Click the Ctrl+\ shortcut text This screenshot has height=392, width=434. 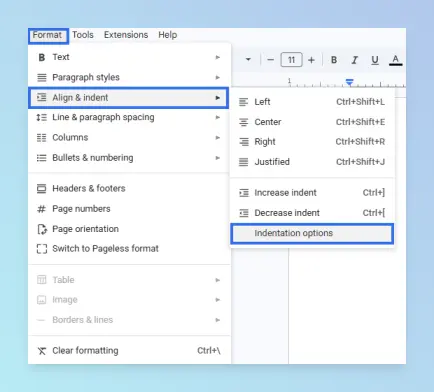pyautogui.click(x=209, y=351)
